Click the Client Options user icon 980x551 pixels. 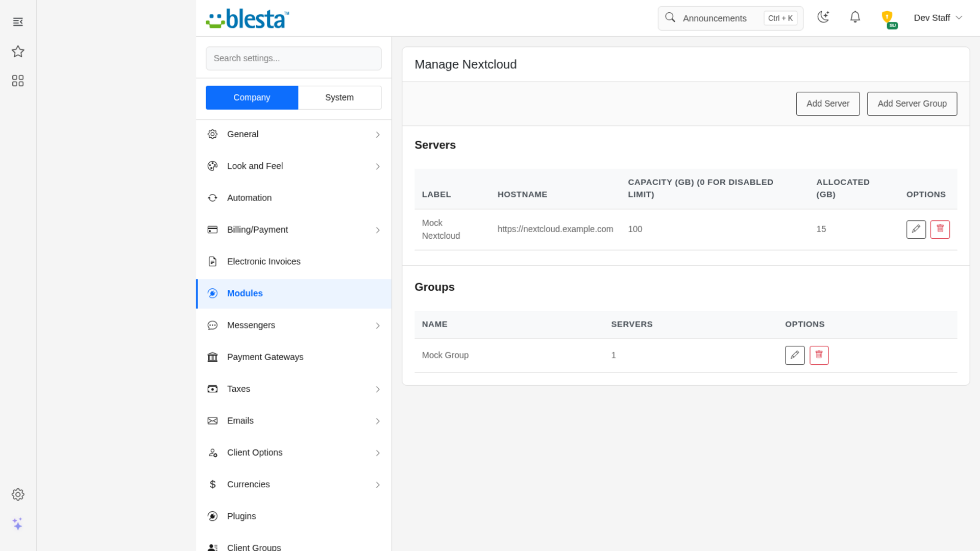(213, 453)
